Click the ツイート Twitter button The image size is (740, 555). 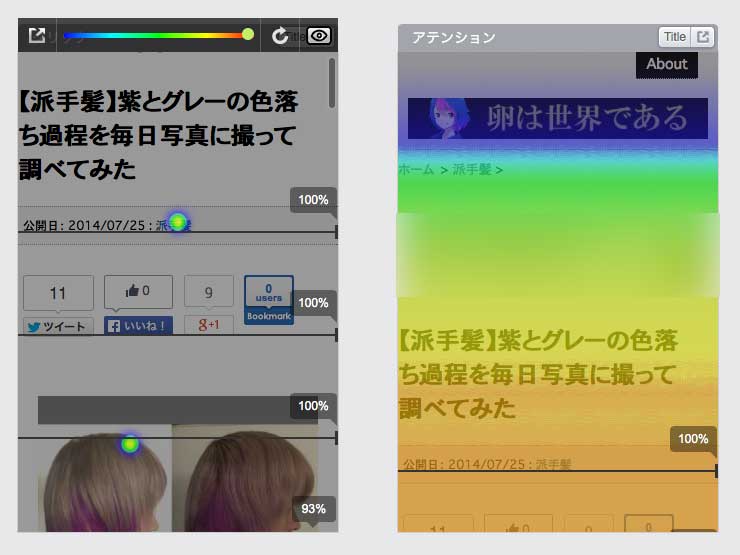point(58,326)
